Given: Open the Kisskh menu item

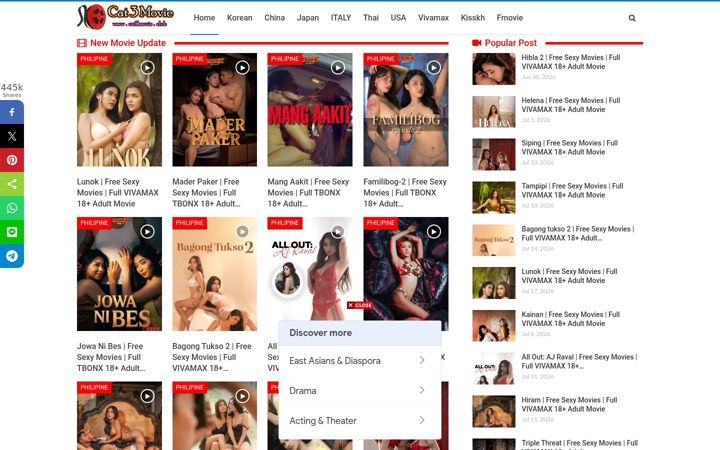Looking at the screenshot, I should point(473,18).
